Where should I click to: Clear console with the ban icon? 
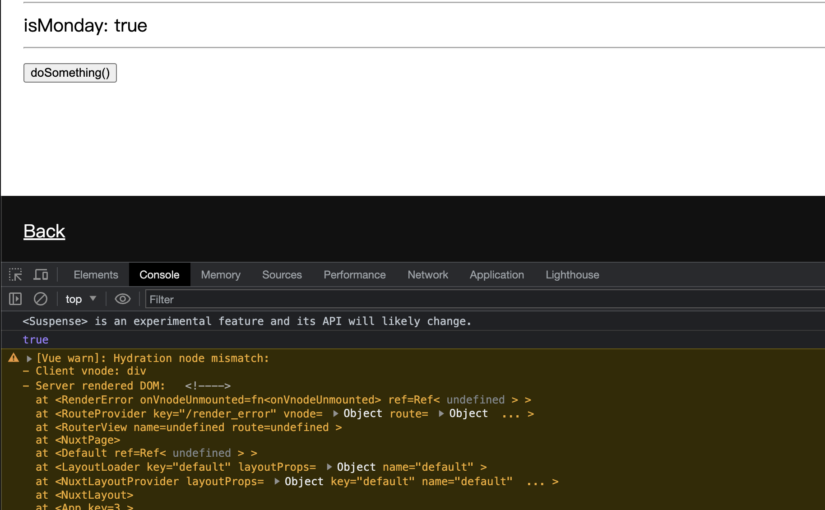coord(41,299)
